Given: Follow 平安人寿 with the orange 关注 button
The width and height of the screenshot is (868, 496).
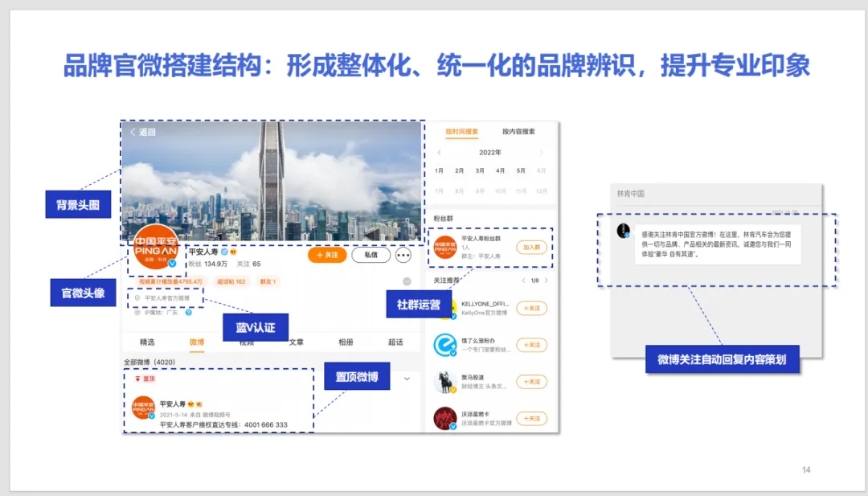Looking at the screenshot, I should pos(327,255).
